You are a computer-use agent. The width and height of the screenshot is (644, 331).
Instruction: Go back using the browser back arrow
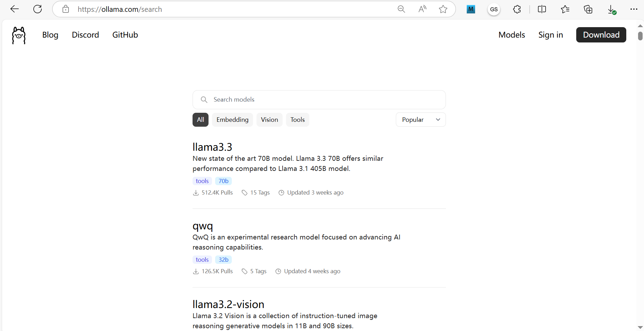tap(15, 9)
